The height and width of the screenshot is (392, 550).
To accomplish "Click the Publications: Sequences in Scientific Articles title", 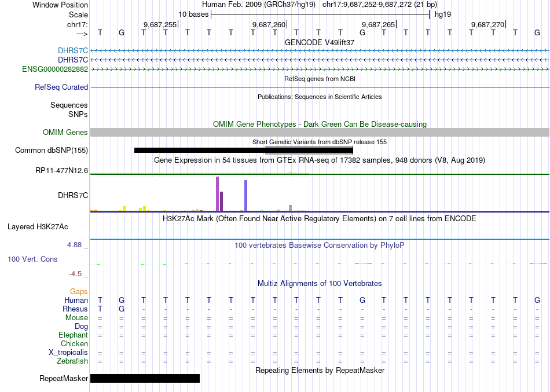I will tap(320, 97).
